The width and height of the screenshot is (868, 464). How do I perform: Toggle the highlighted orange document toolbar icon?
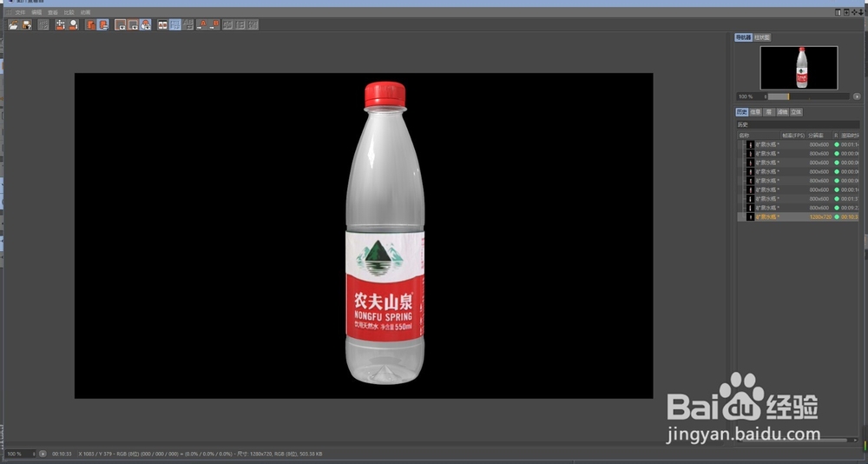tap(103, 24)
